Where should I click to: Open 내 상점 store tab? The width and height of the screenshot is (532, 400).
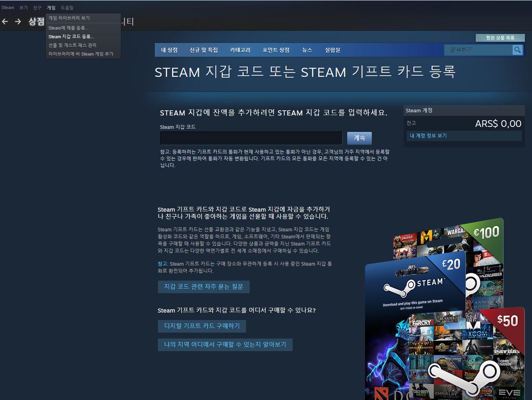(169, 50)
